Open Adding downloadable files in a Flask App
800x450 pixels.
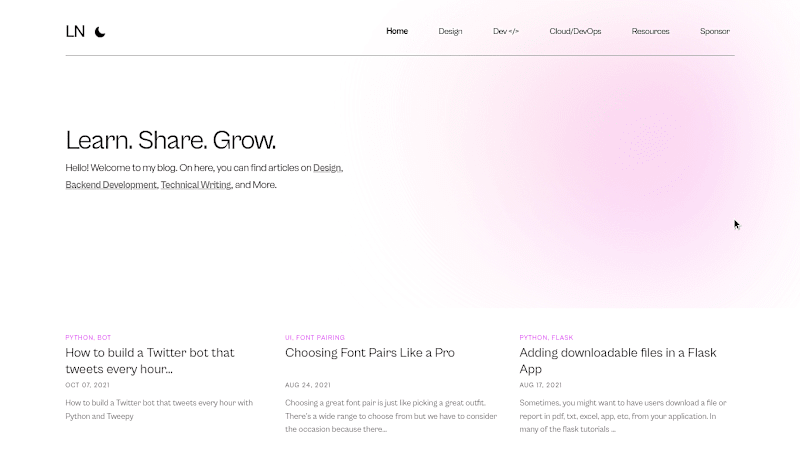[618, 361]
